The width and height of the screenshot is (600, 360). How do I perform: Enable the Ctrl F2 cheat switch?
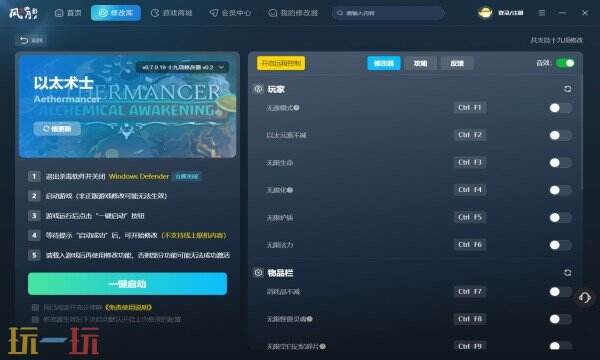[x=560, y=135]
